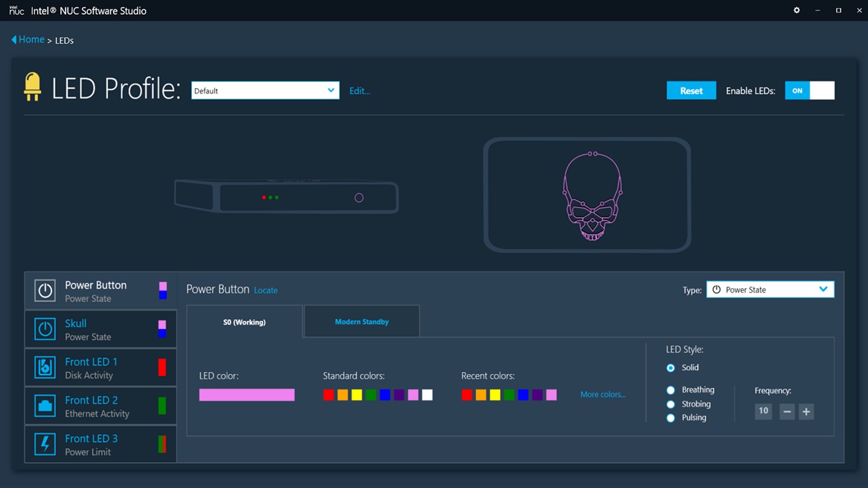The width and height of the screenshot is (868, 488).
Task: Open settings gear in title bar
Action: (x=797, y=11)
